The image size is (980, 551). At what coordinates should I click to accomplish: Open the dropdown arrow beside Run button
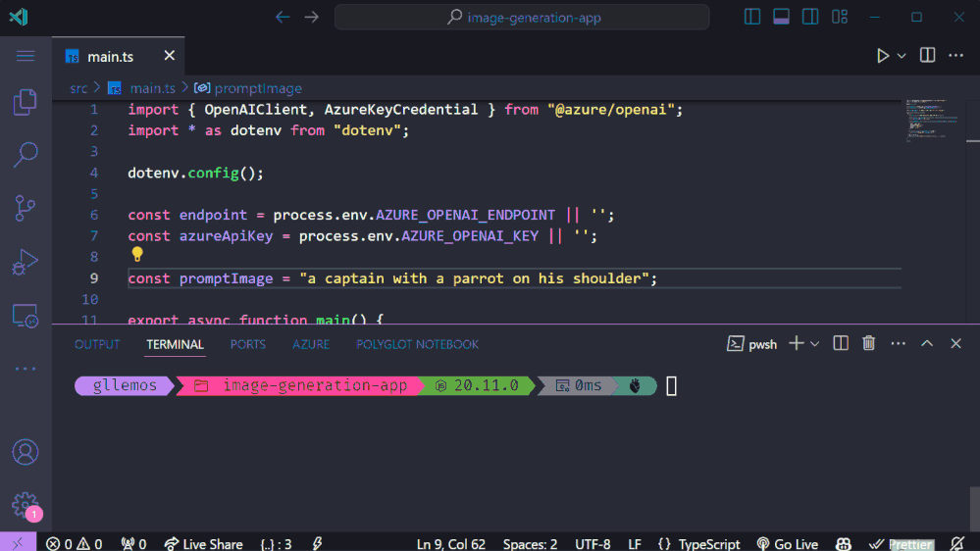[x=902, y=56]
